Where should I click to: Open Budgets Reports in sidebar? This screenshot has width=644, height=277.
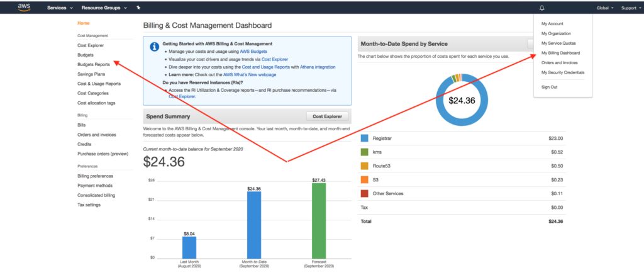tap(94, 64)
